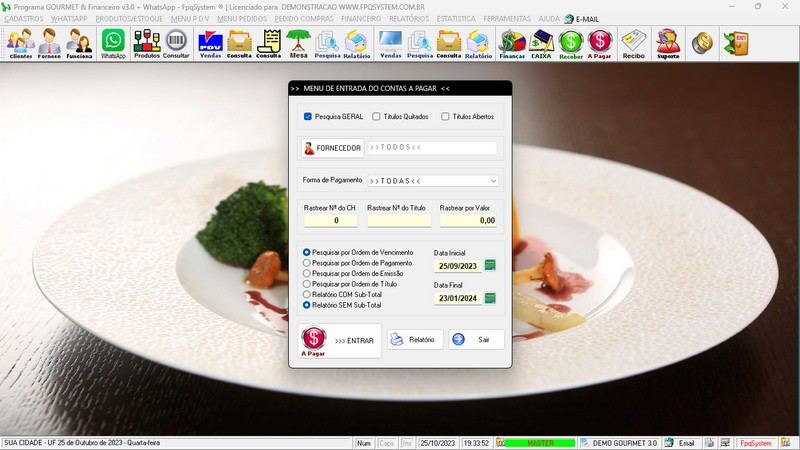Open the Consulta folder icon next to PDV Vendas
800x450 pixels.
(x=239, y=43)
